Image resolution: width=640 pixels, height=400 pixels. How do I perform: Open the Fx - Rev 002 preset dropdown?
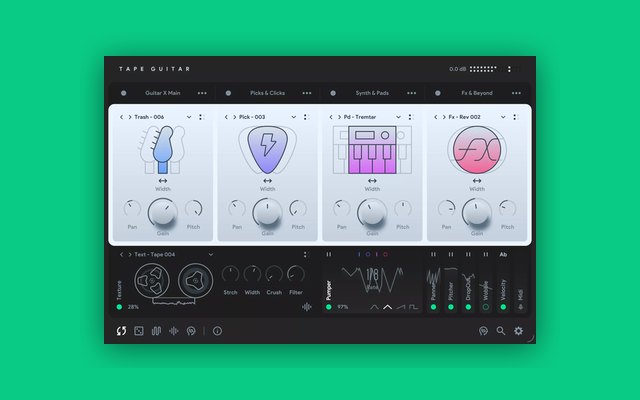tap(503, 117)
